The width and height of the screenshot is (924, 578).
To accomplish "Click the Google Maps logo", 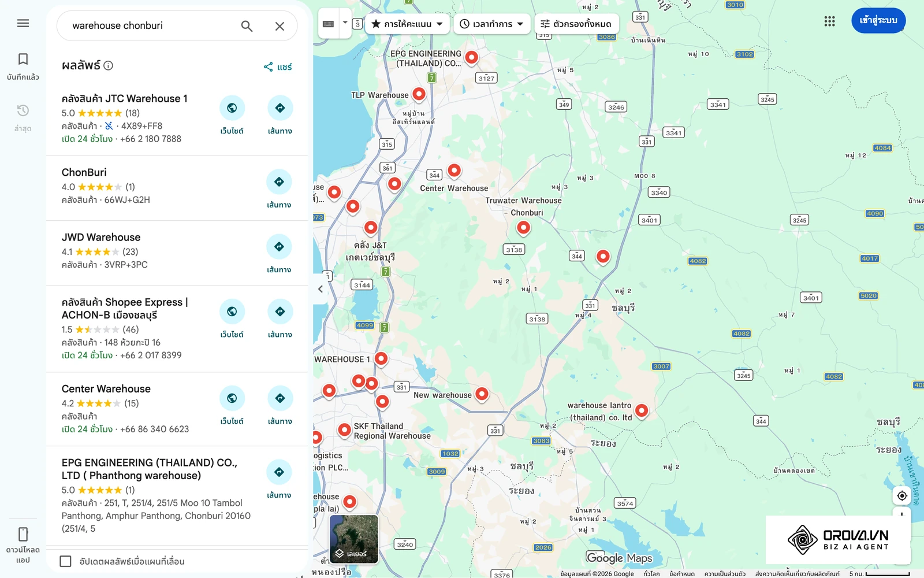I will (619, 558).
